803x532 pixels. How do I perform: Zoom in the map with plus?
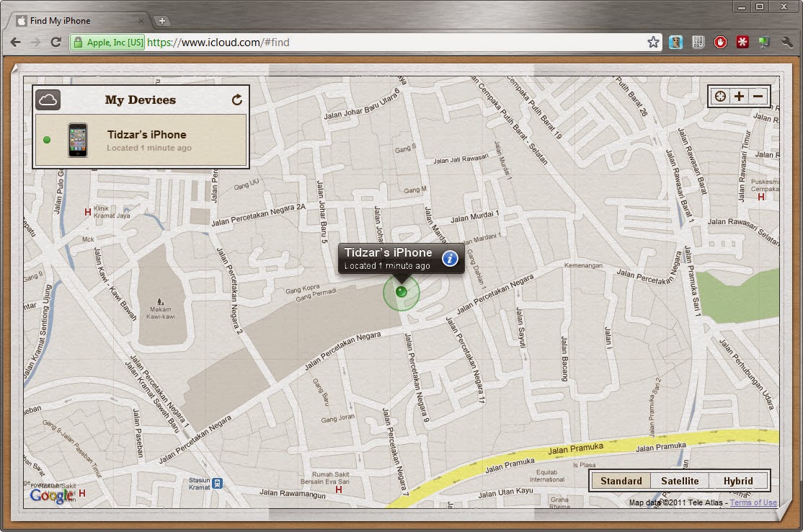[739, 97]
